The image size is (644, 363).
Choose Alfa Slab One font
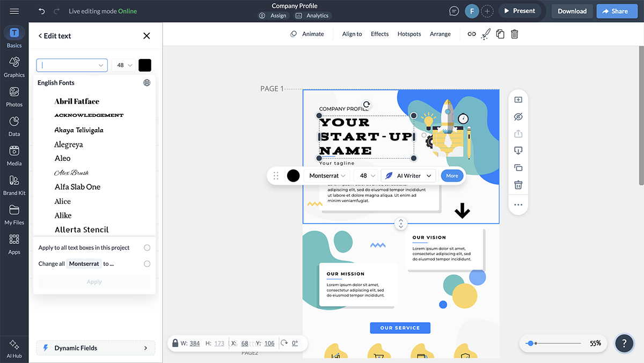coord(77,187)
